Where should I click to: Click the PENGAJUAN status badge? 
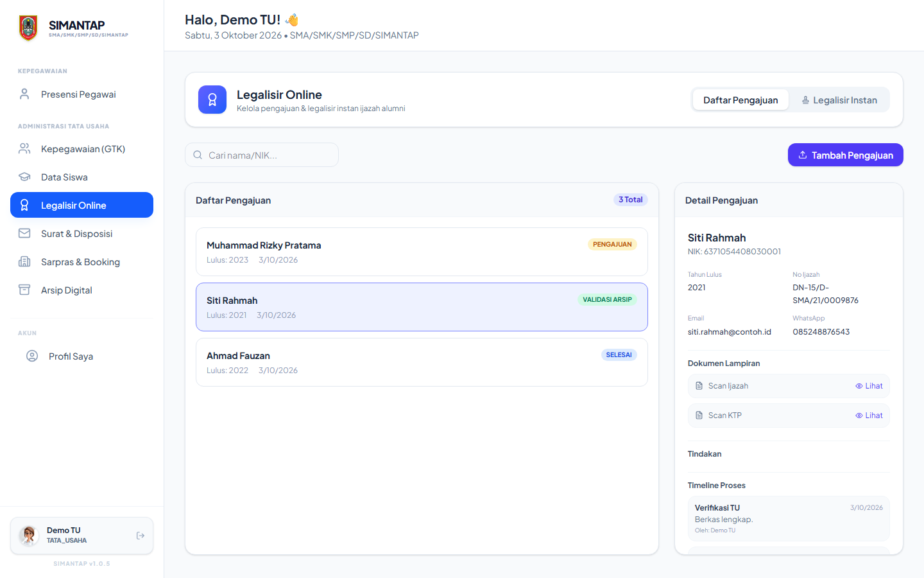coord(612,244)
